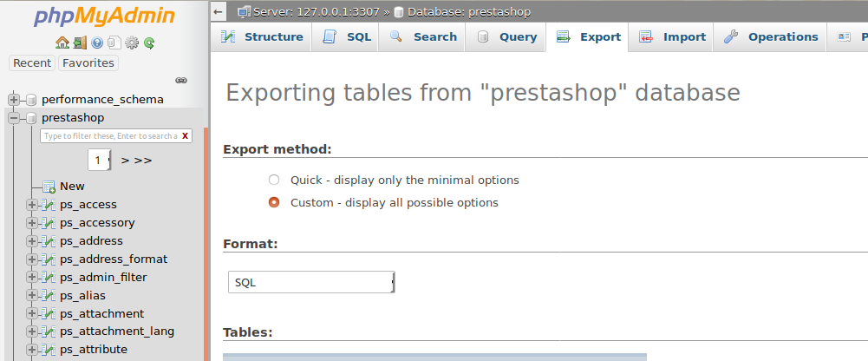
Task: Click the New table icon under prestashop
Action: coord(49,187)
